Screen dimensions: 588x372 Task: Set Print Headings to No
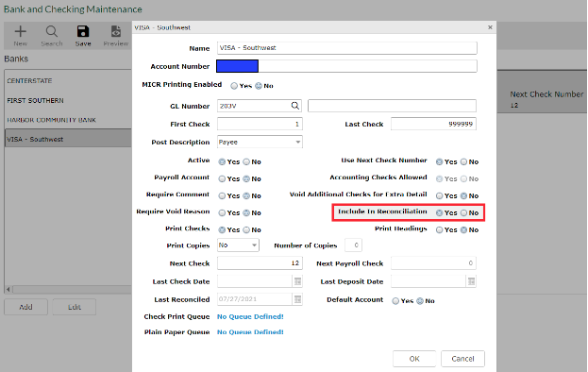[463, 229]
